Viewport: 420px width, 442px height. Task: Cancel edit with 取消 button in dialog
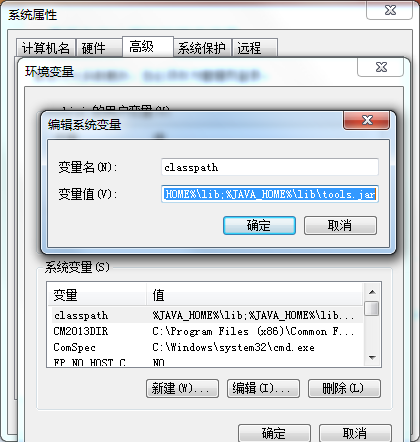(340, 225)
